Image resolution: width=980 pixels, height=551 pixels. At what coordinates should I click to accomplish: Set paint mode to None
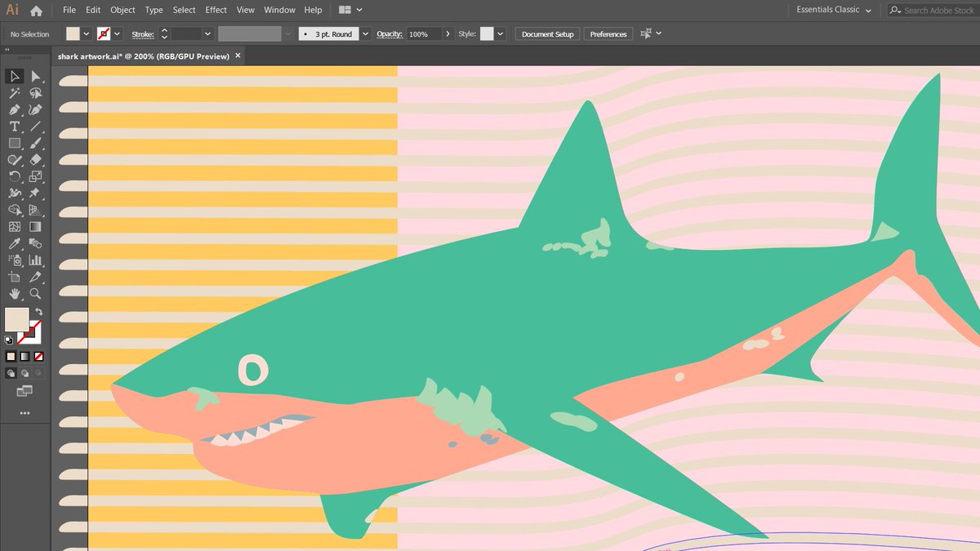38,357
